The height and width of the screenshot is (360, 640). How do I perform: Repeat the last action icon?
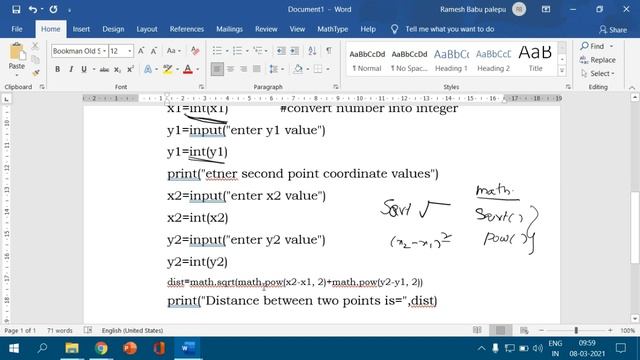click(53, 9)
